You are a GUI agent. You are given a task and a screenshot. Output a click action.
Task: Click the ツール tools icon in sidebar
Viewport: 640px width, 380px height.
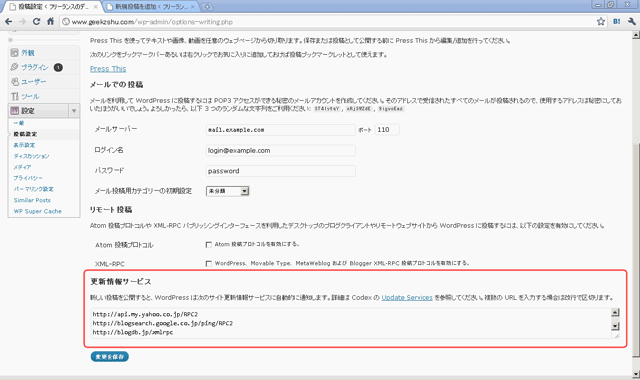point(15,96)
